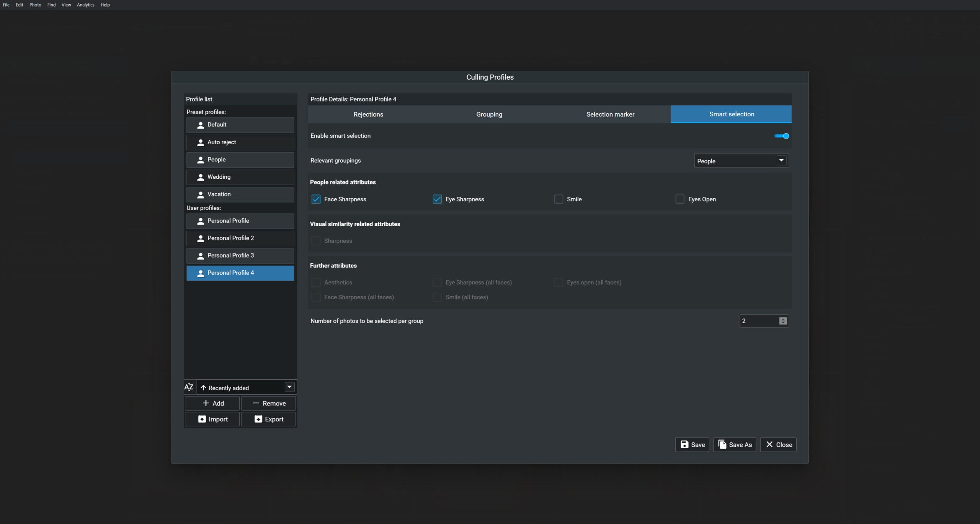The height and width of the screenshot is (524, 980).
Task: Enable the Smile attribute checkbox
Action: click(x=559, y=199)
